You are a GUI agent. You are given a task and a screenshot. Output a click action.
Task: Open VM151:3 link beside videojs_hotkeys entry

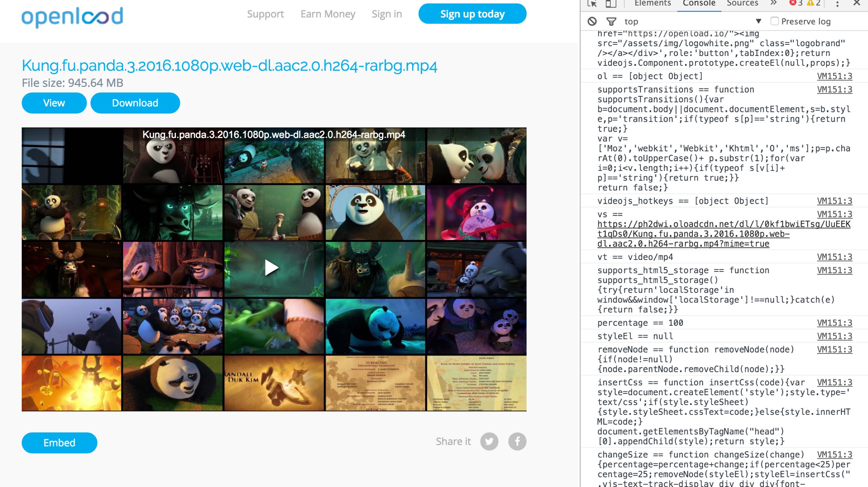tap(834, 201)
